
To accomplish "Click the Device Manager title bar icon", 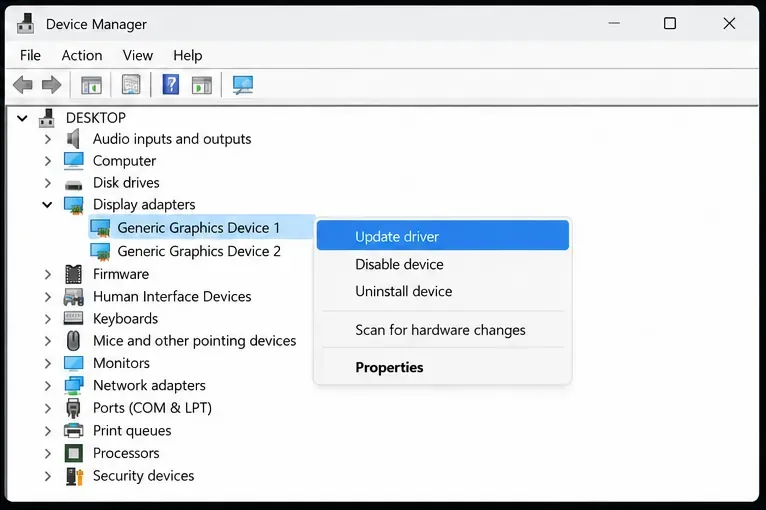I will (x=25, y=23).
